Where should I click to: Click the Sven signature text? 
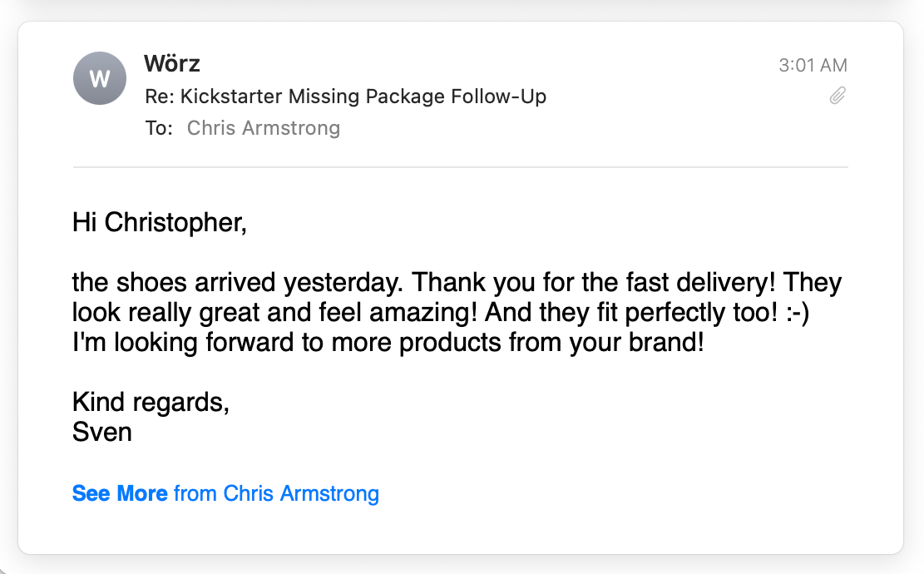click(x=102, y=432)
